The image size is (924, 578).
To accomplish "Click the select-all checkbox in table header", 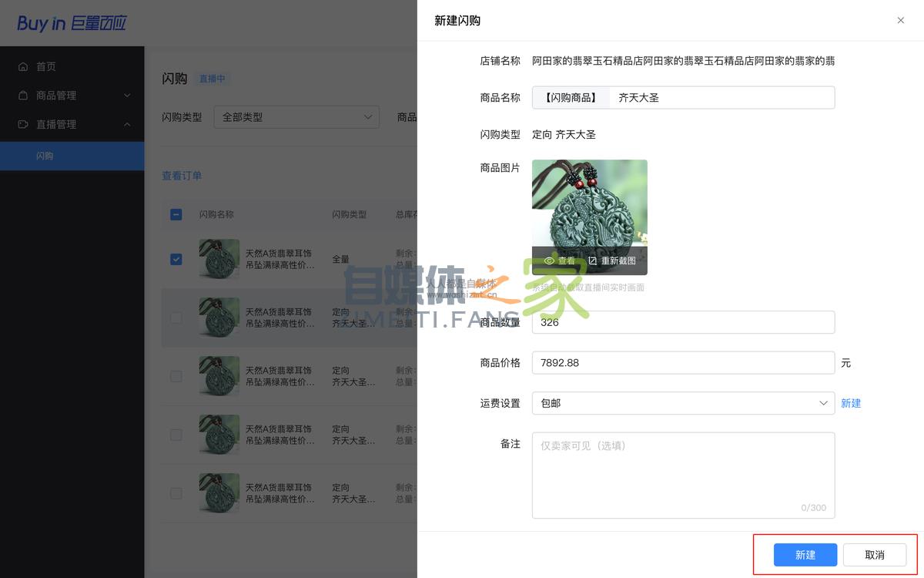I will pos(176,214).
